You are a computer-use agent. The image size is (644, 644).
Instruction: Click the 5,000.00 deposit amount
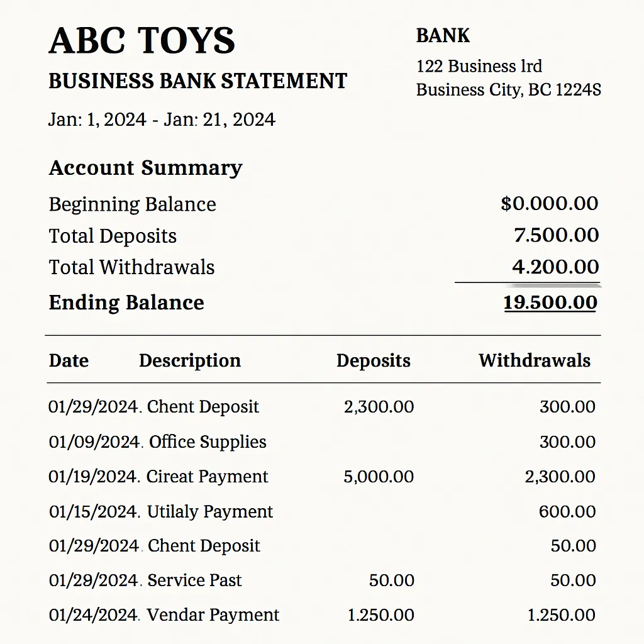(379, 477)
